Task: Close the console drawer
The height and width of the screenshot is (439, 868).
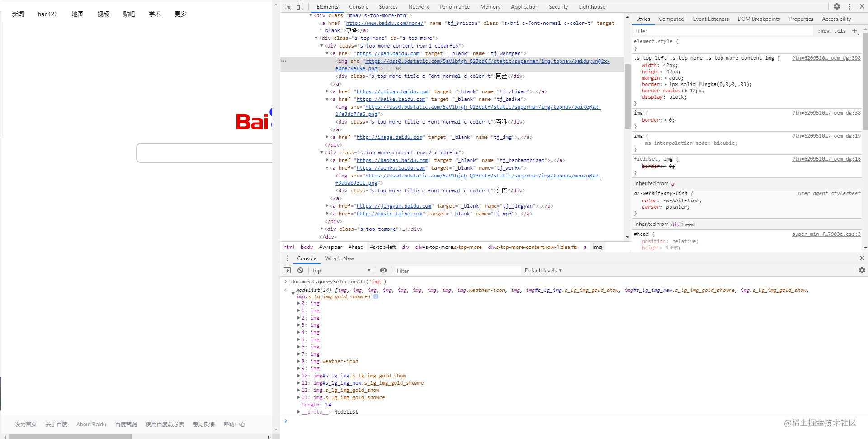Action: pos(862,258)
